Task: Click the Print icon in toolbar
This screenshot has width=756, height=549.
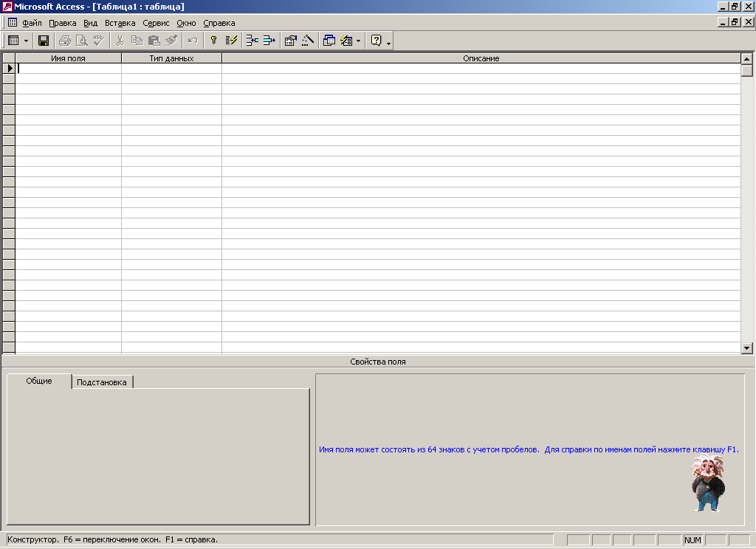Action: pyautogui.click(x=65, y=41)
